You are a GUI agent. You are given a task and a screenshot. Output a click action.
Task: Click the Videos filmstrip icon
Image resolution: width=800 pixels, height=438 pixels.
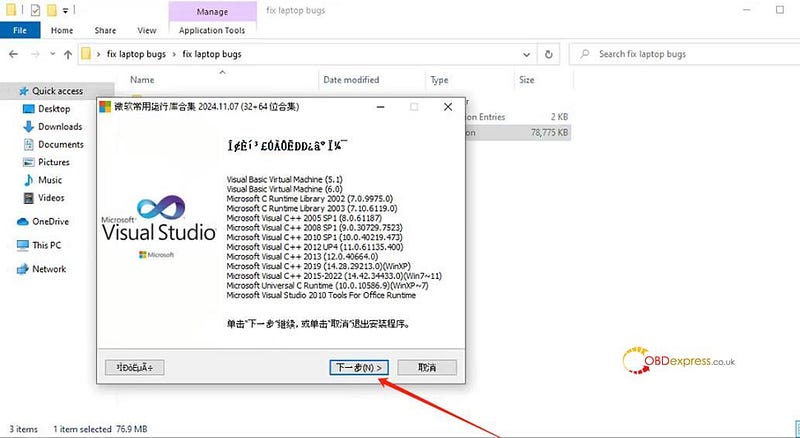(x=29, y=198)
